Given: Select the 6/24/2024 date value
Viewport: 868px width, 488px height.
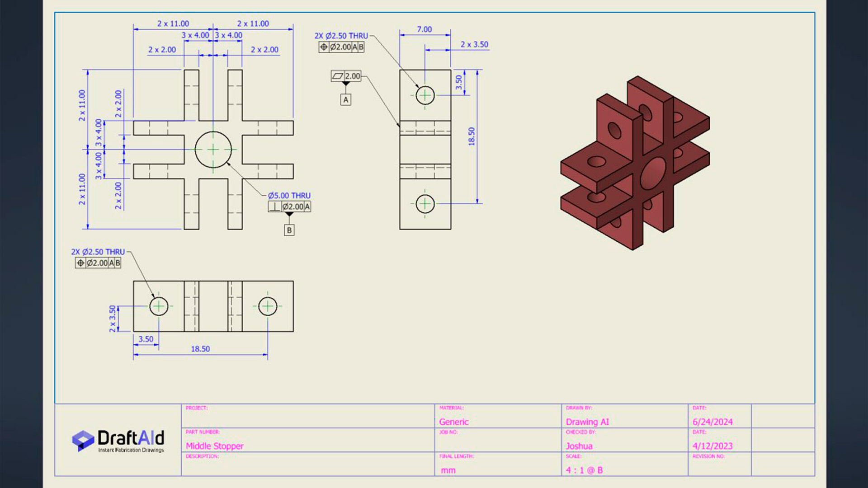Looking at the screenshot, I should (x=712, y=422).
